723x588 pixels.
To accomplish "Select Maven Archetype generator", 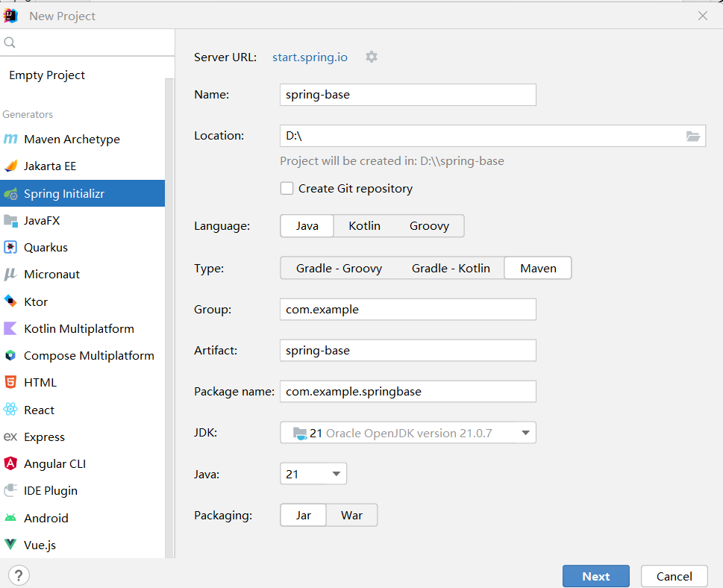I will coord(83,139).
